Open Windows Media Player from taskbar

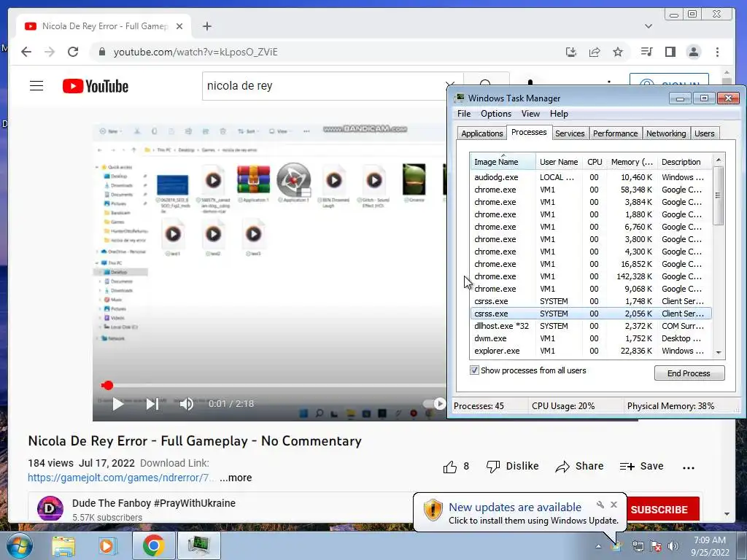[x=108, y=545]
